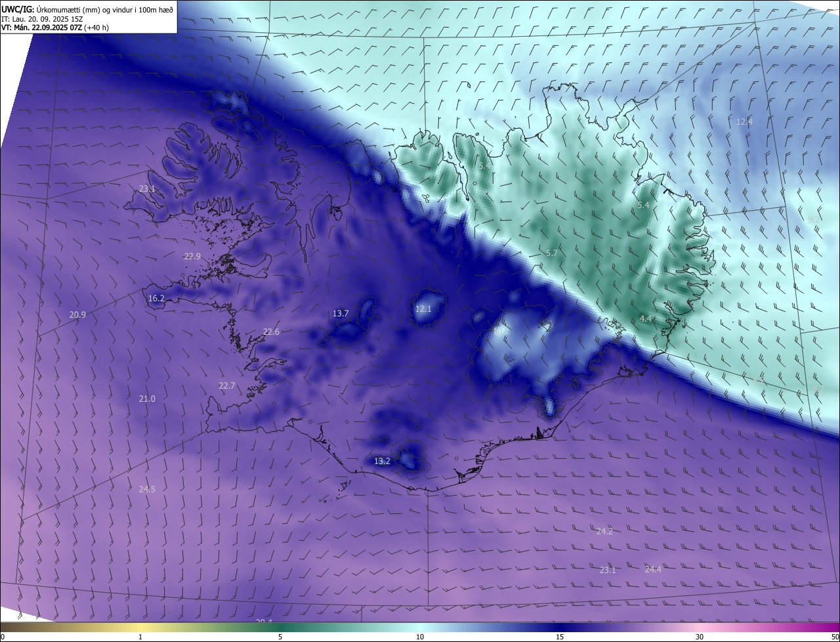Click the 23.1 label beside 24.4
Image resolution: width=840 pixels, height=642 pixels.
click(x=608, y=570)
